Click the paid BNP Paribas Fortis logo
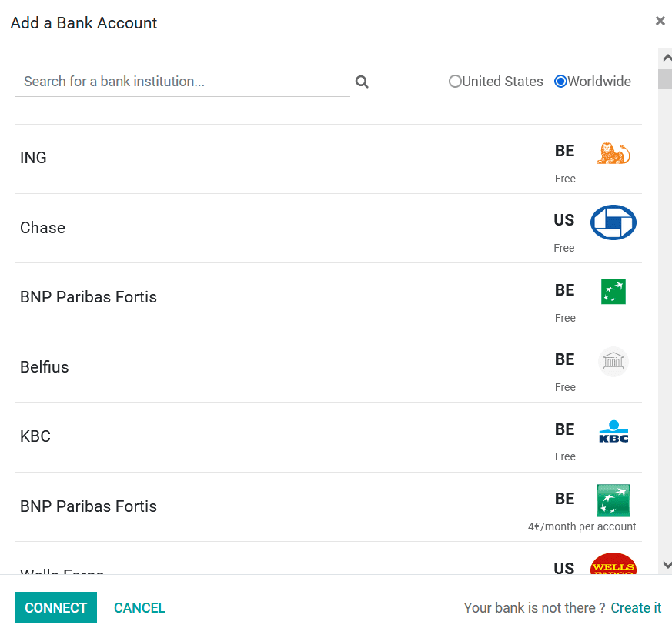Screen dimensions: 672x635 click(x=613, y=500)
